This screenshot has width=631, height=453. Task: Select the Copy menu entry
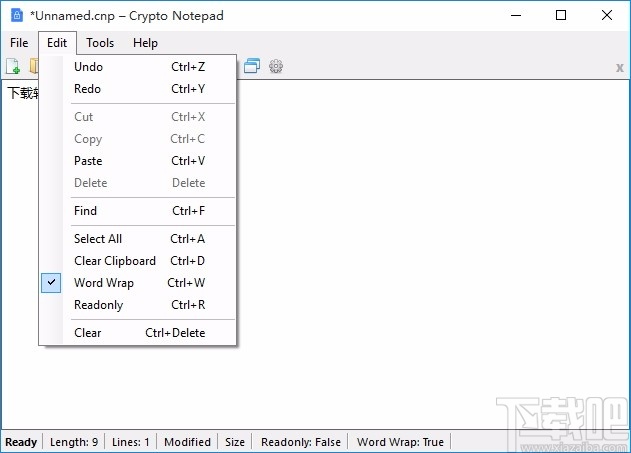tap(139, 139)
